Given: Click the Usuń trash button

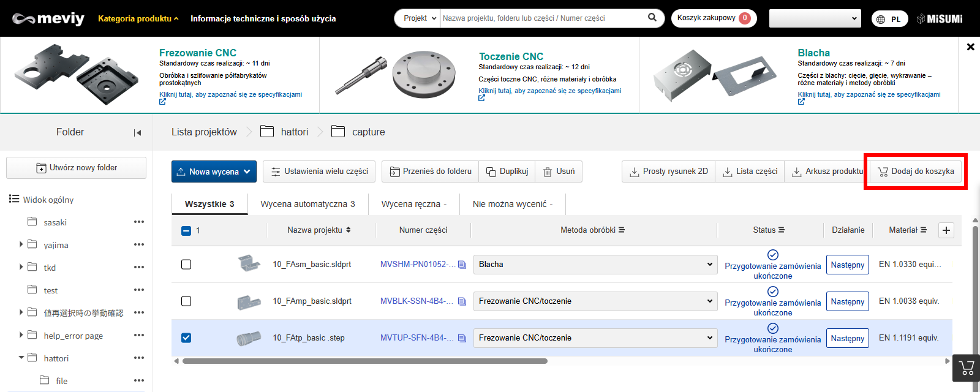Looking at the screenshot, I should [x=559, y=171].
